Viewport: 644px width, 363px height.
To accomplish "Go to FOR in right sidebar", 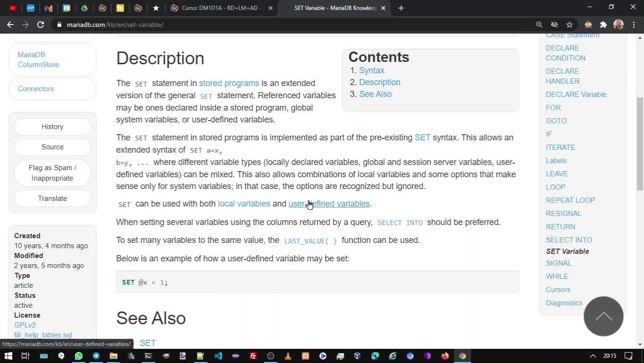I will 553,108.
